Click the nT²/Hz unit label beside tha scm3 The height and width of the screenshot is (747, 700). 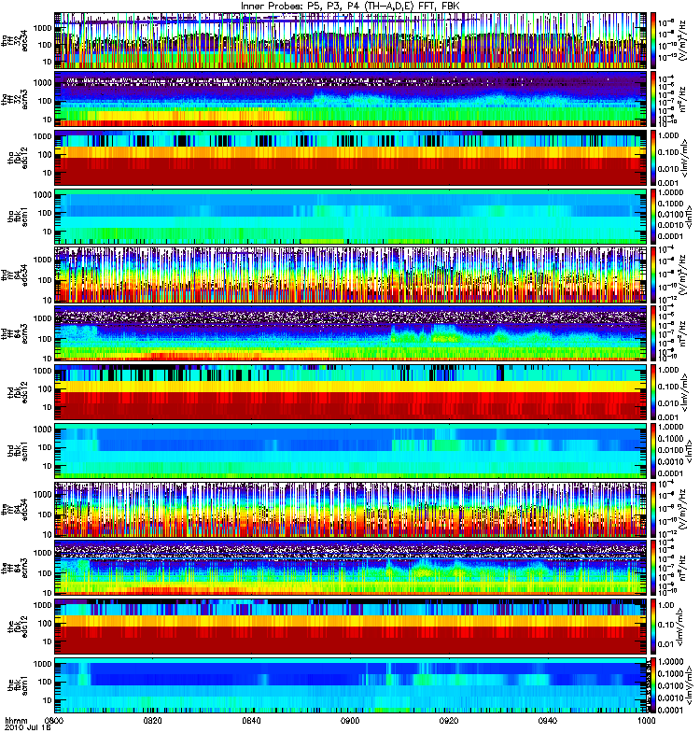click(x=683, y=99)
